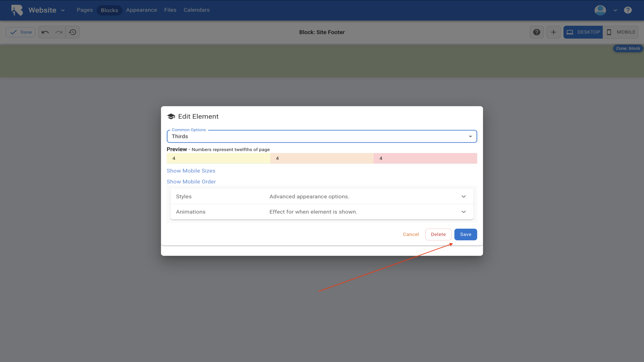Expand the Animations section
This screenshot has width=644, height=362.
[x=322, y=212]
